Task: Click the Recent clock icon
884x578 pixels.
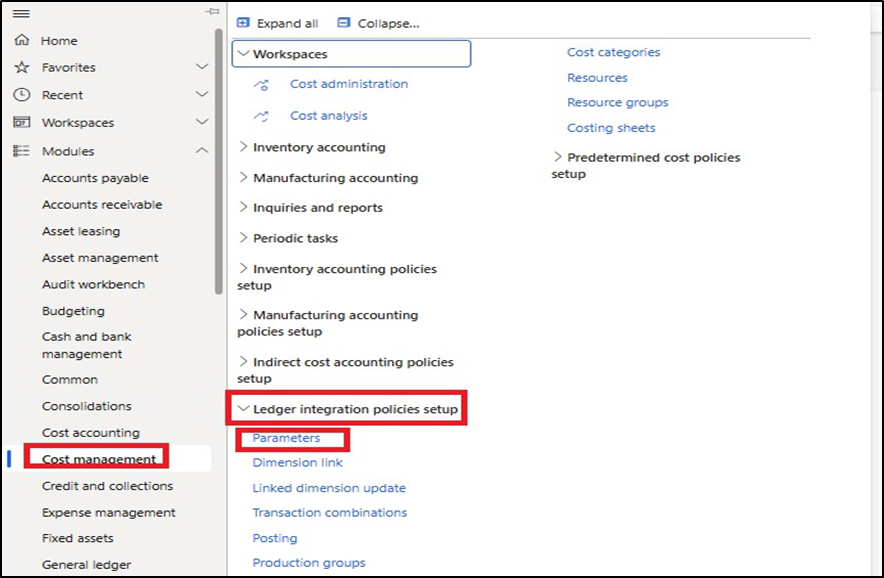Action: tap(21, 95)
